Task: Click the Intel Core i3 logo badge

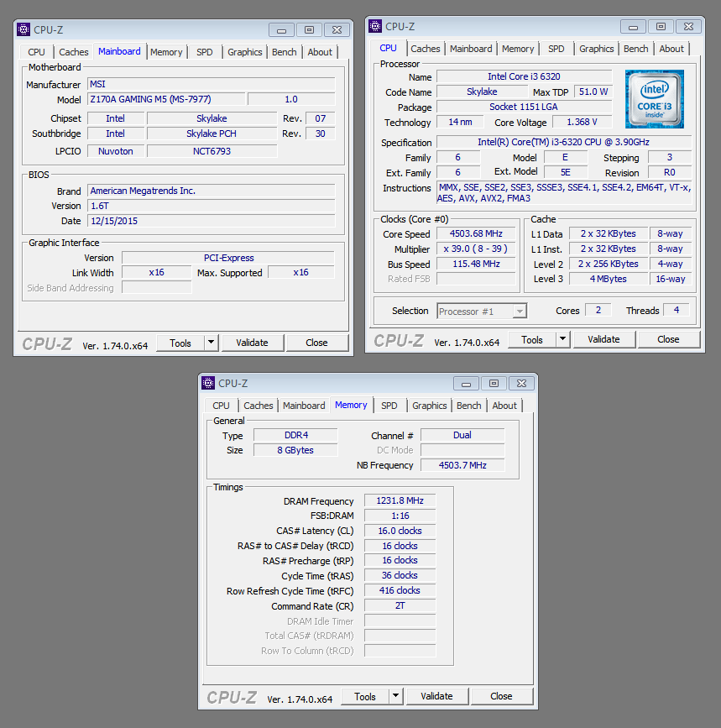Action: [654, 99]
